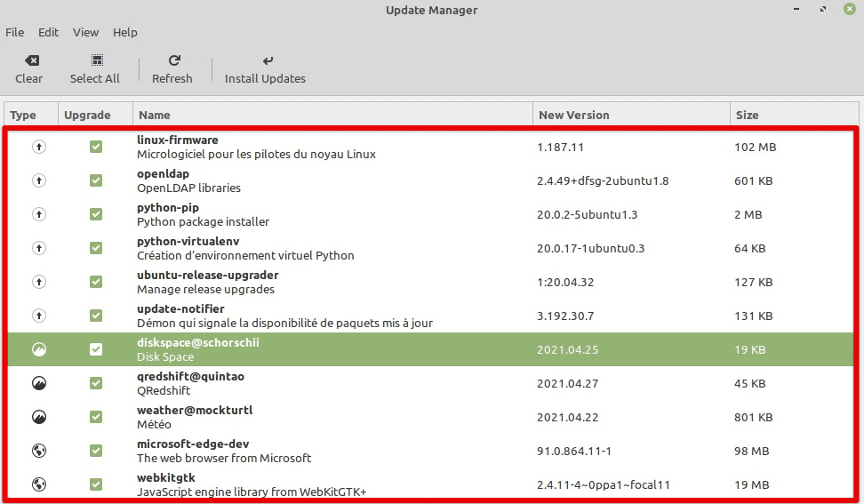Uncheck the qredshift@quintao checkbox
Viewport: 864px width, 504px height.
click(x=96, y=383)
